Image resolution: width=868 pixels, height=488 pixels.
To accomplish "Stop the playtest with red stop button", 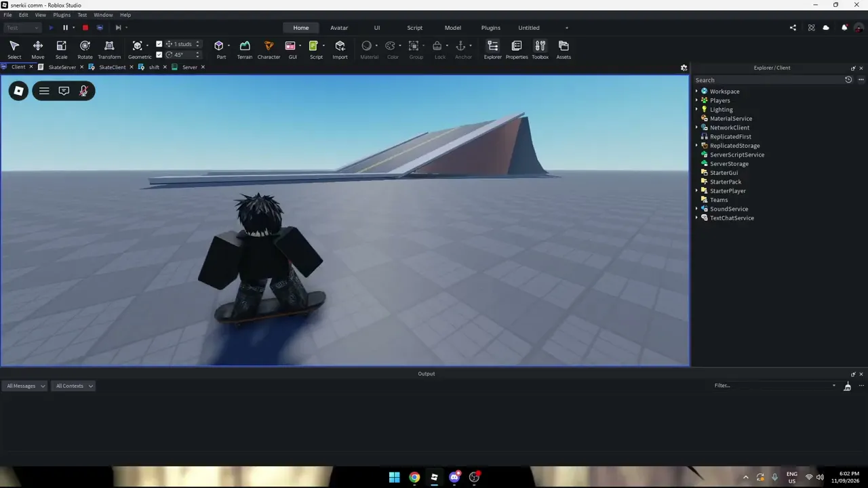I will (x=85, y=28).
